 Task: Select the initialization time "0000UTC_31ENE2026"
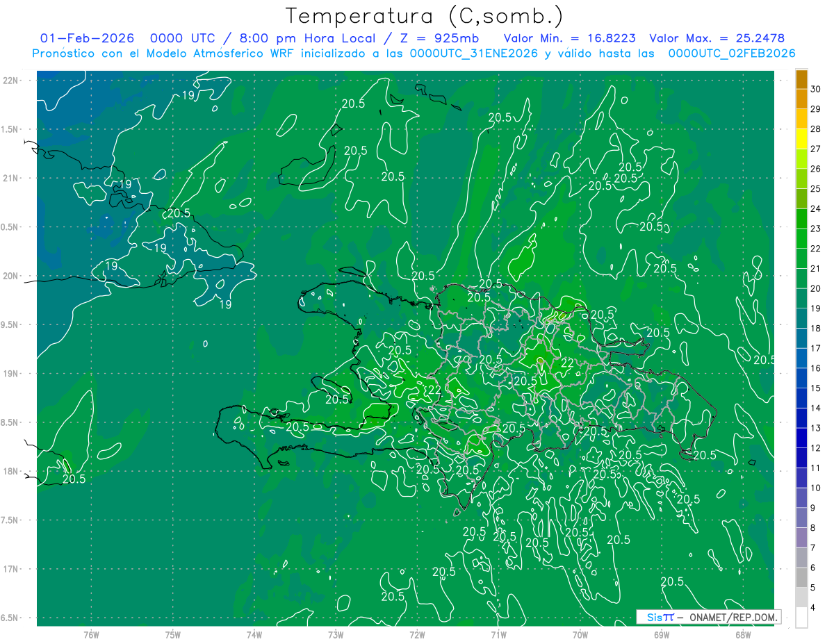coord(473,53)
